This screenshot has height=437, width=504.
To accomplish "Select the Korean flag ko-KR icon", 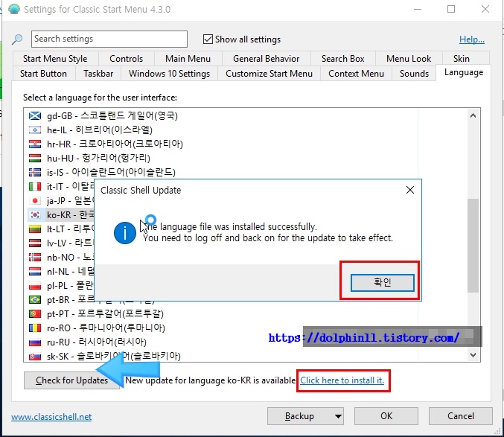I will coord(35,214).
